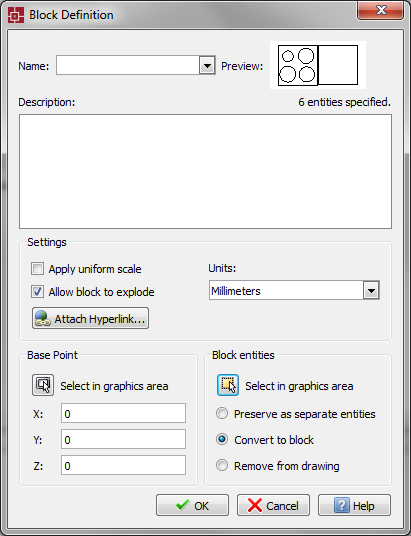Enable Apply uniform scale checkbox
Image resolution: width=411 pixels, height=536 pixels.
37,269
